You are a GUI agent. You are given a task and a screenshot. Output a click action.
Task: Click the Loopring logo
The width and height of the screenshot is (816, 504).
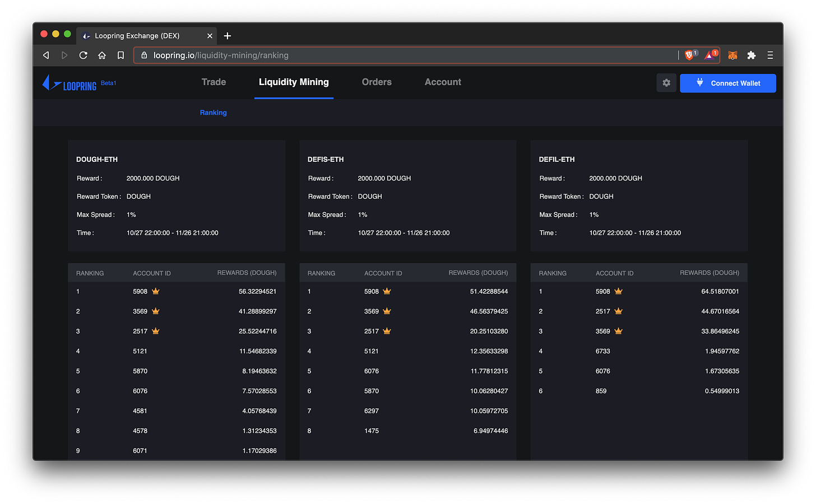click(x=69, y=83)
